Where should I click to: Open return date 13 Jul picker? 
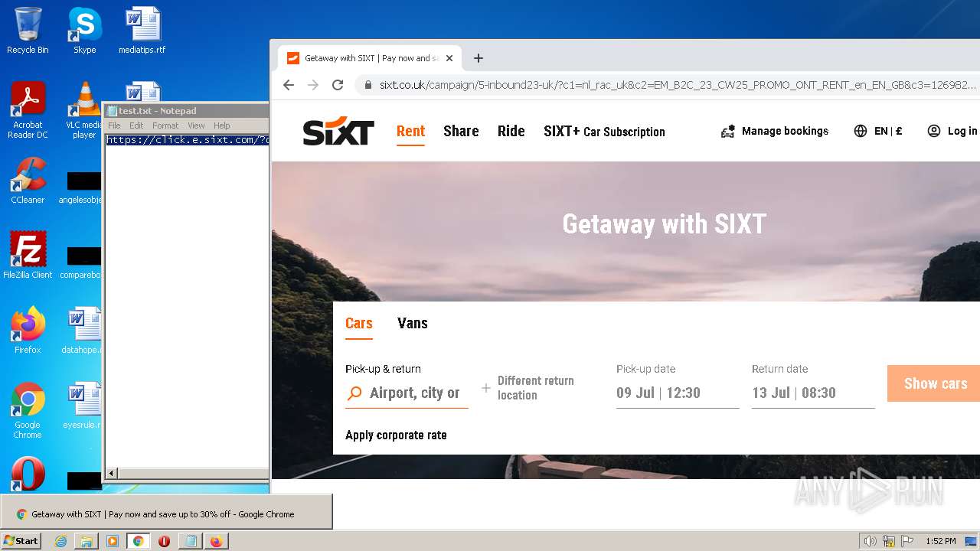tap(813, 393)
